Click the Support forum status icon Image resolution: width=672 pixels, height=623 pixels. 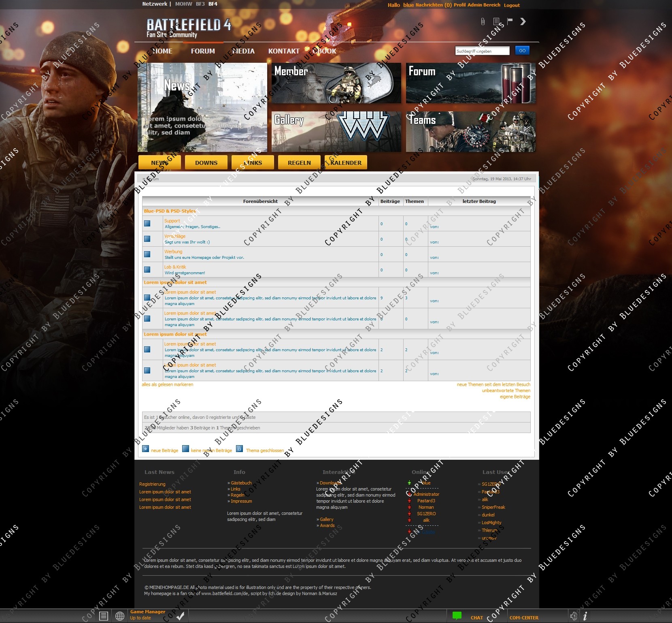(147, 224)
